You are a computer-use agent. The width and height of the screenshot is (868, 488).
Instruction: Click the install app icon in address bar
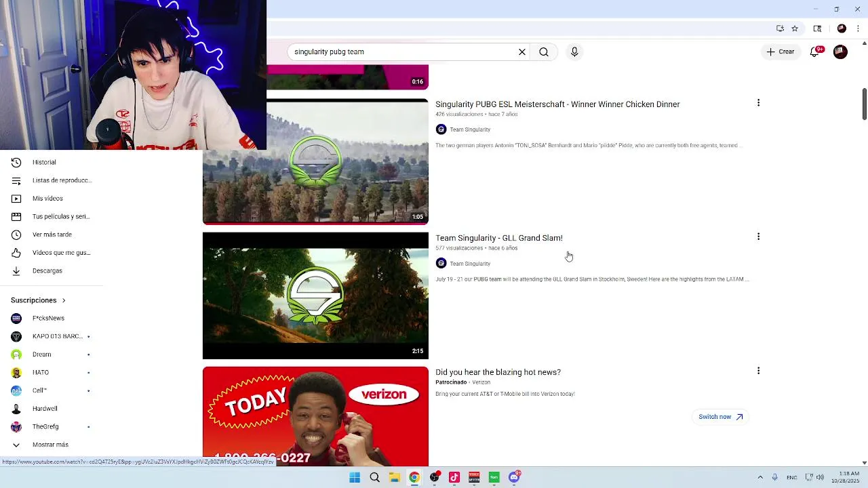click(780, 28)
